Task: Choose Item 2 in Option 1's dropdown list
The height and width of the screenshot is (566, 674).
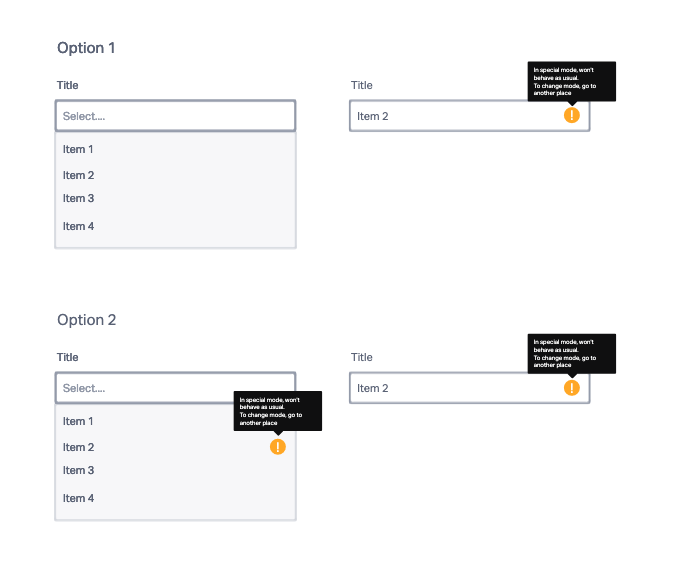Action: point(78,176)
